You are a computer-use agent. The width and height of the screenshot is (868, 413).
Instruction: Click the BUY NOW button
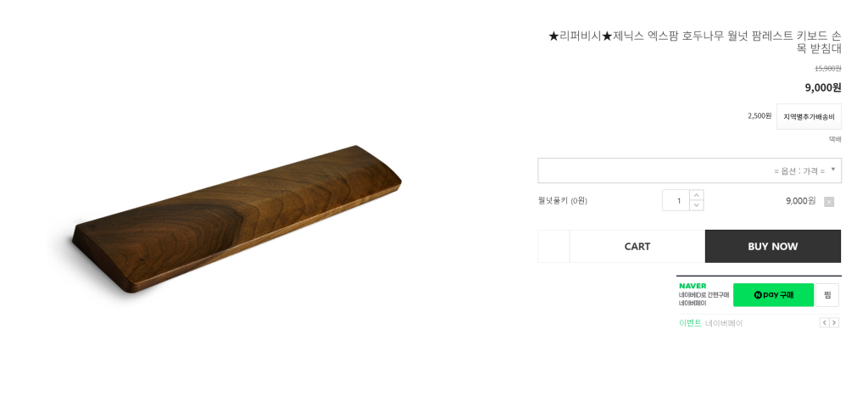click(x=773, y=247)
